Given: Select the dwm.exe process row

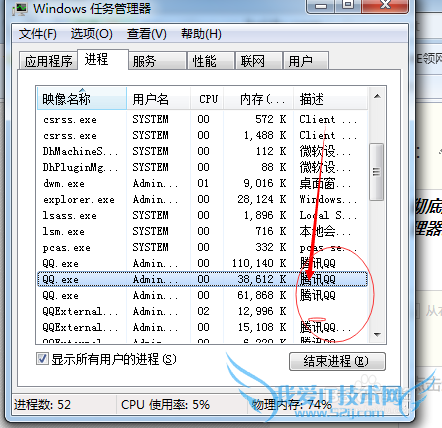Looking at the screenshot, I should pyautogui.click(x=202, y=183).
